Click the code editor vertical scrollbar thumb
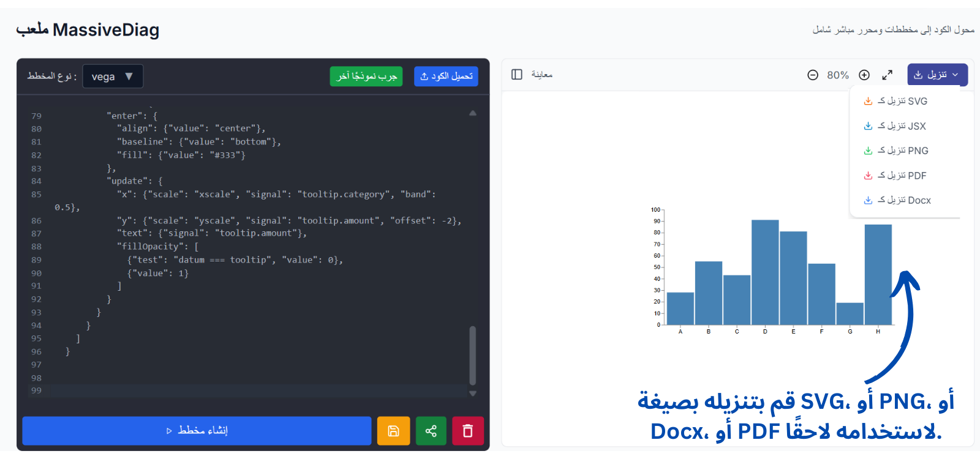Screen dimensions: 980x459 472,355
